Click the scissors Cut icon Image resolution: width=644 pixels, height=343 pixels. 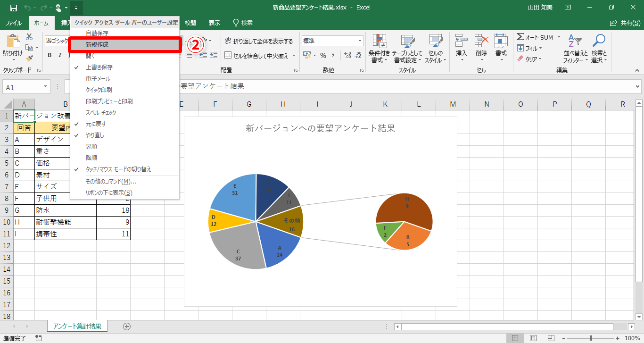[x=29, y=37]
